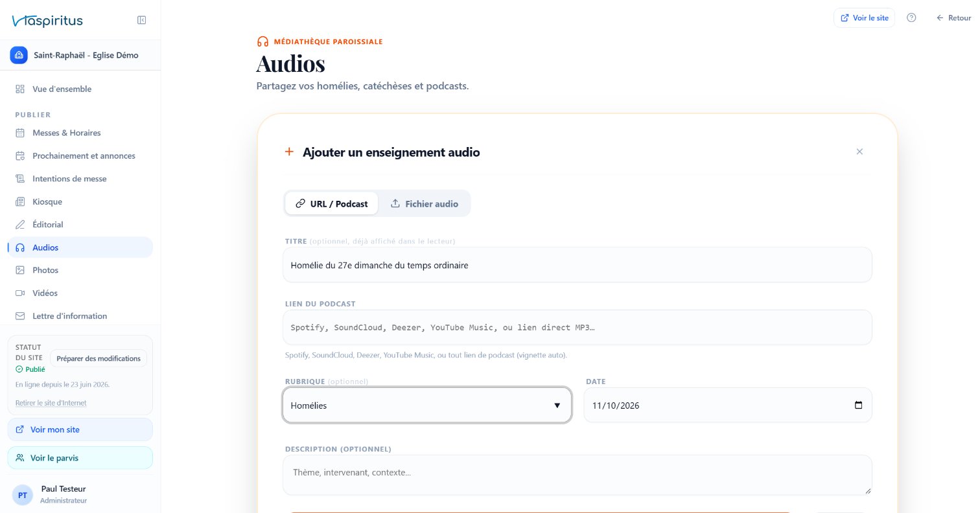The image size is (980, 513).
Task: Open Voir mon site
Action: tap(80, 429)
